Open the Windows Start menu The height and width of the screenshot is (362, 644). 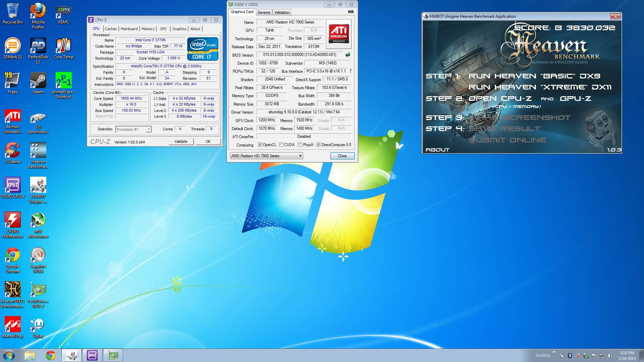click(9, 355)
